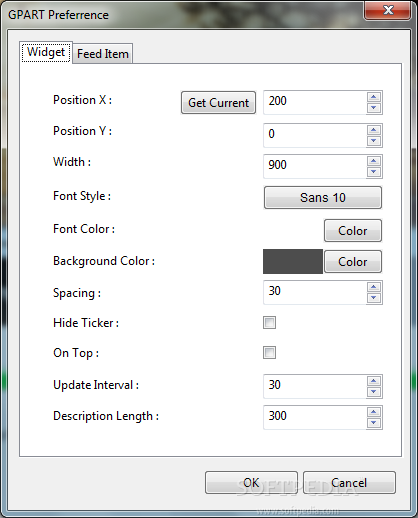The width and height of the screenshot is (418, 518).
Task: Open Font Color picker button
Action: 353,230
